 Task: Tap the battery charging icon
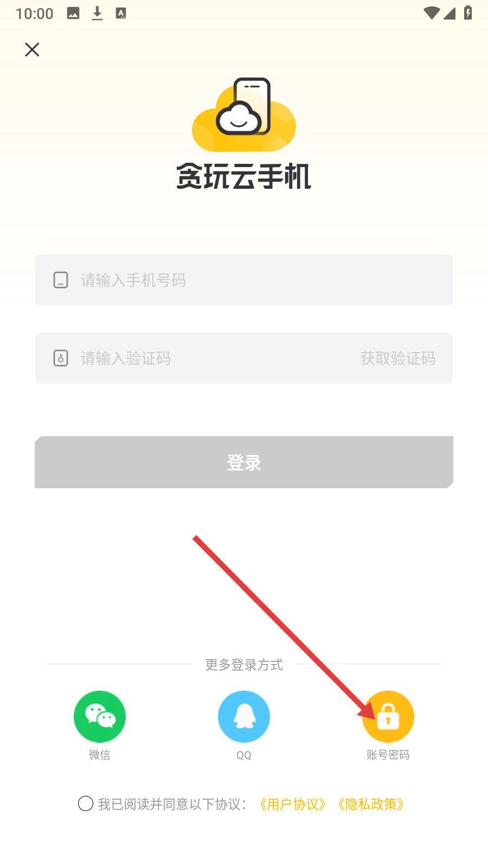click(x=468, y=13)
